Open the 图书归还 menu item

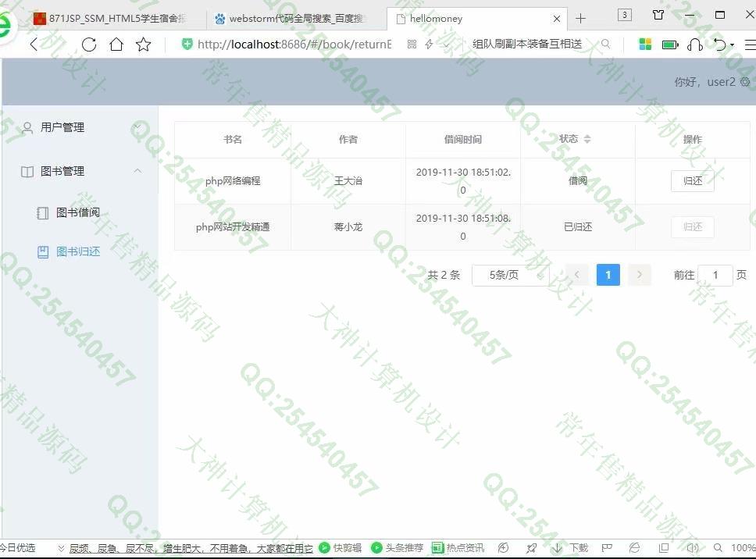80,251
